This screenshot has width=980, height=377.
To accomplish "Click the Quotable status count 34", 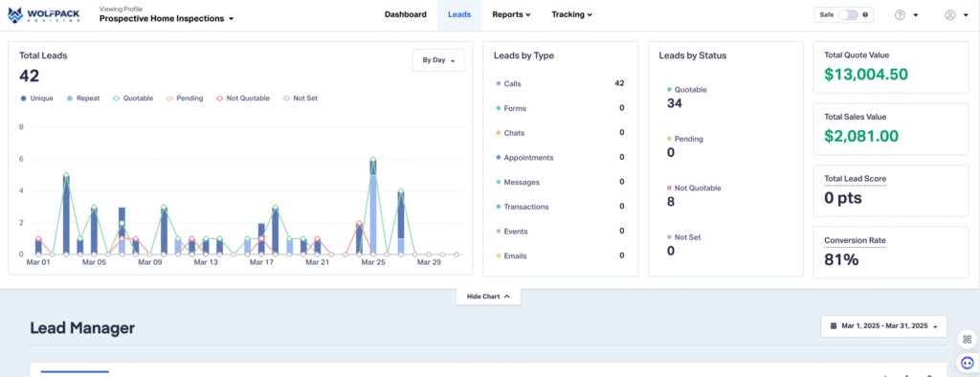I will click(675, 103).
